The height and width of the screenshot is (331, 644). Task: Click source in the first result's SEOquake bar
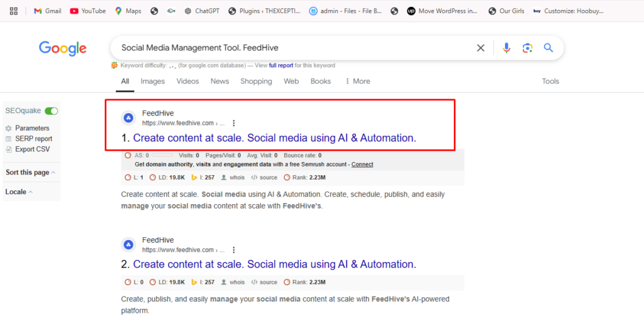click(x=264, y=178)
